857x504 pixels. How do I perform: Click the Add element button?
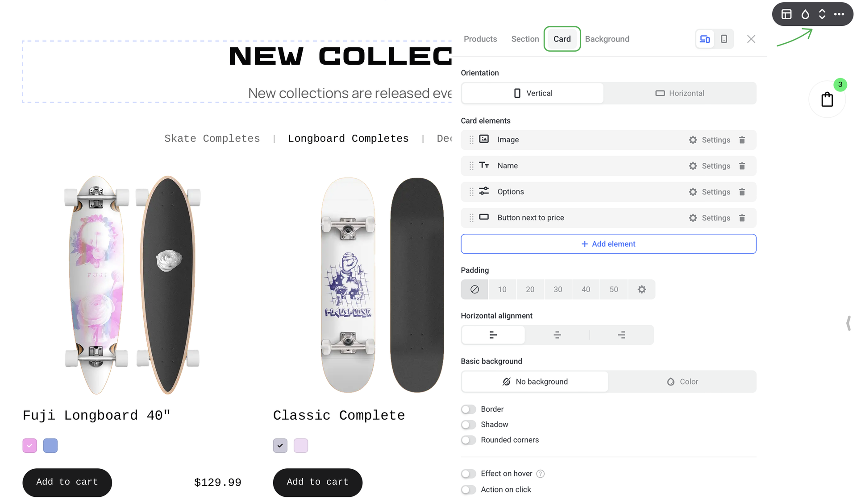[608, 244]
